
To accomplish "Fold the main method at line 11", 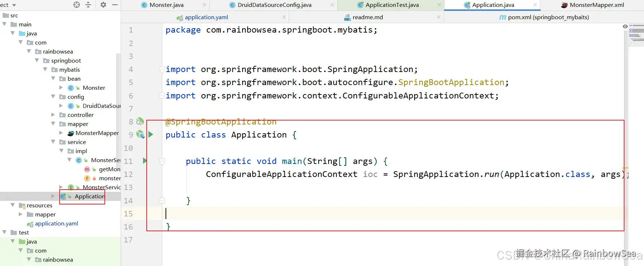I will pyautogui.click(x=162, y=161).
